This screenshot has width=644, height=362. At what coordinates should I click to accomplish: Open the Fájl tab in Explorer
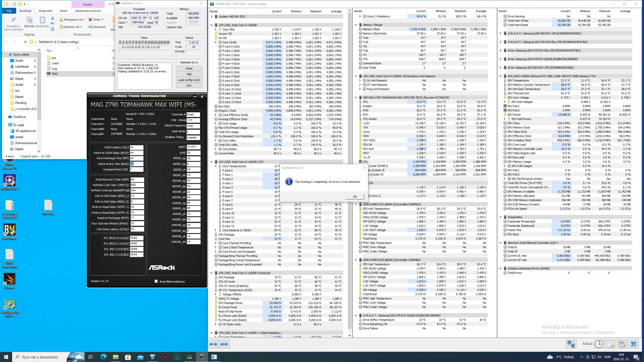[x=9, y=11]
